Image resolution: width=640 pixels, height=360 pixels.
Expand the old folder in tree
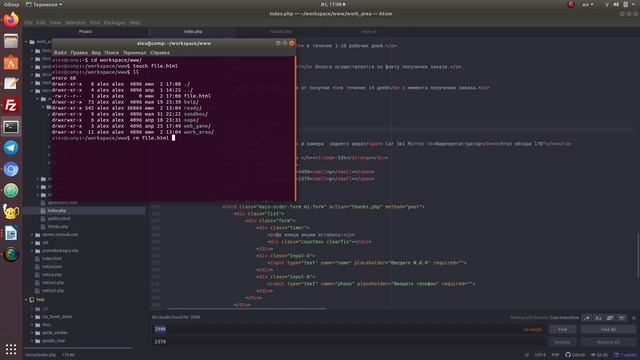click(33, 242)
